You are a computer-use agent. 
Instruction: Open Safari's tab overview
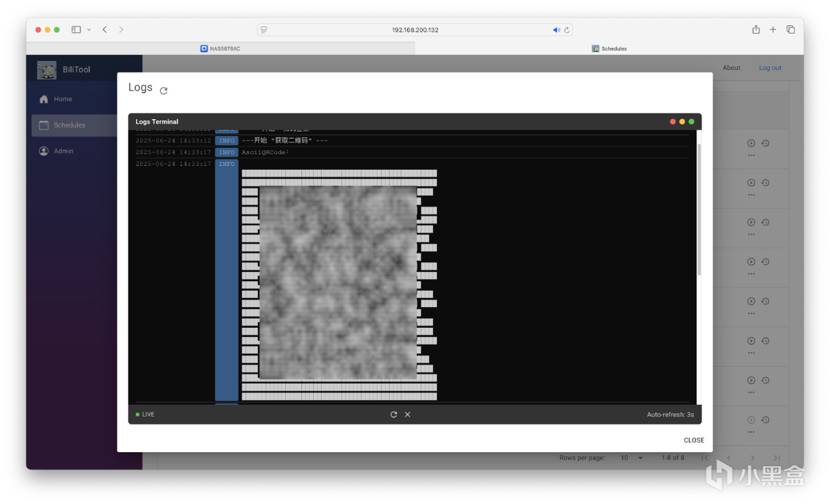coord(790,30)
